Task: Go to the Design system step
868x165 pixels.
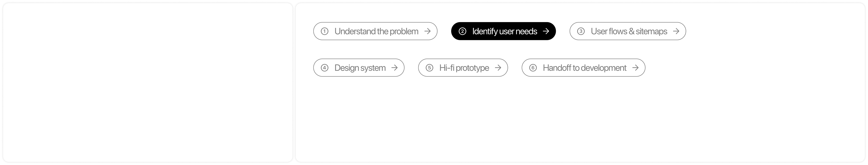Action: (x=360, y=68)
